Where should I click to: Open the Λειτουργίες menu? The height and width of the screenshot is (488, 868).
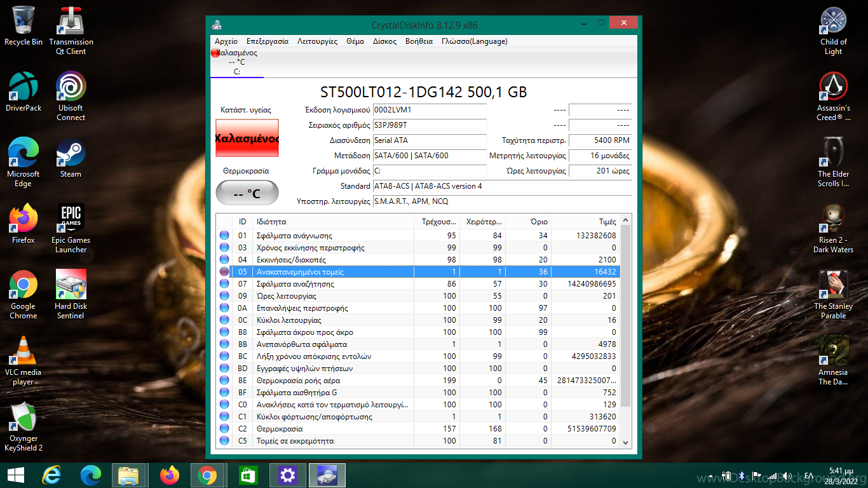[x=317, y=41]
